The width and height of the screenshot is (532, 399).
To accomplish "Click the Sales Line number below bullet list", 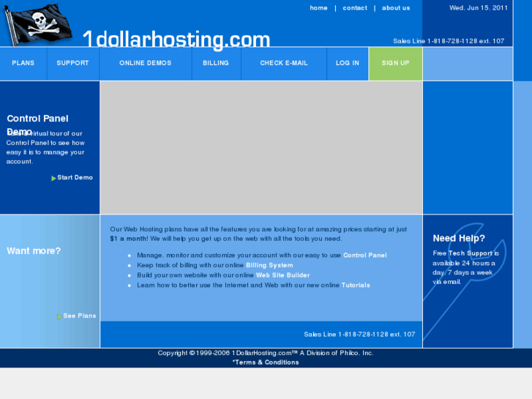I will coord(359,335).
